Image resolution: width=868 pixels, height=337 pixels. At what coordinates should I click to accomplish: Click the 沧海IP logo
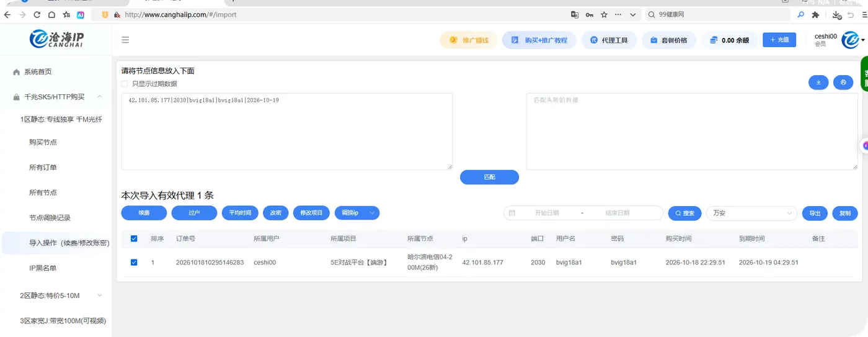(x=56, y=39)
